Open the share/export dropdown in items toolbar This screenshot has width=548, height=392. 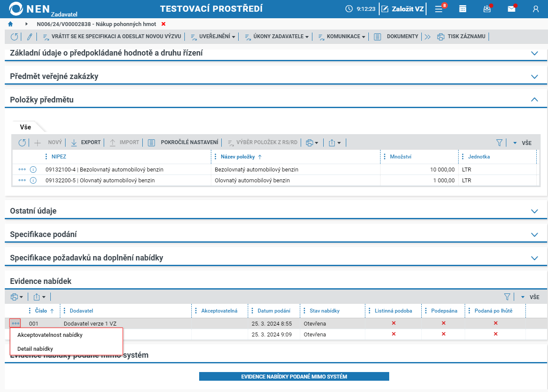tap(335, 142)
